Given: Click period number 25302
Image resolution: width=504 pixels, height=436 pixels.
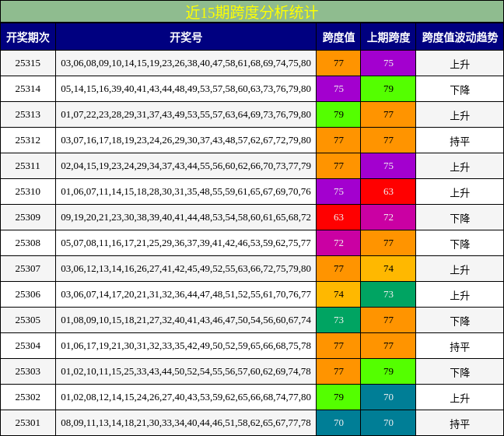Looking at the screenshot, I should [x=28, y=397].
